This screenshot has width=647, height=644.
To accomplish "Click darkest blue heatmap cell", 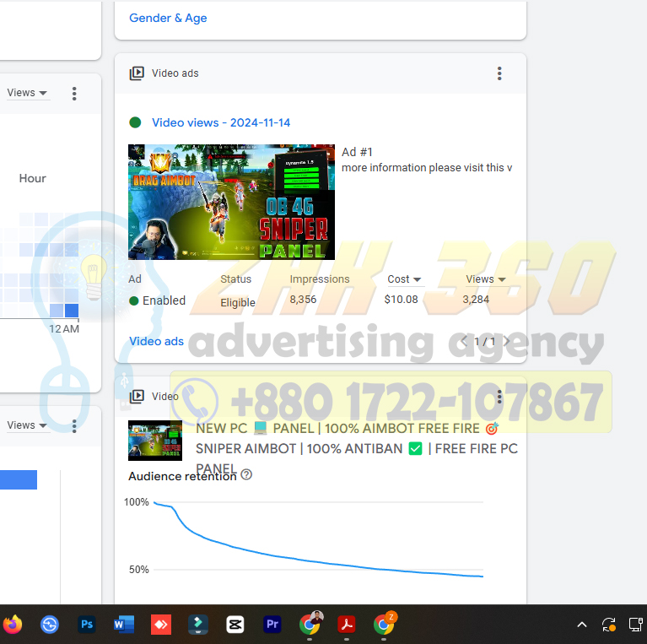I will click(x=72, y=311).
